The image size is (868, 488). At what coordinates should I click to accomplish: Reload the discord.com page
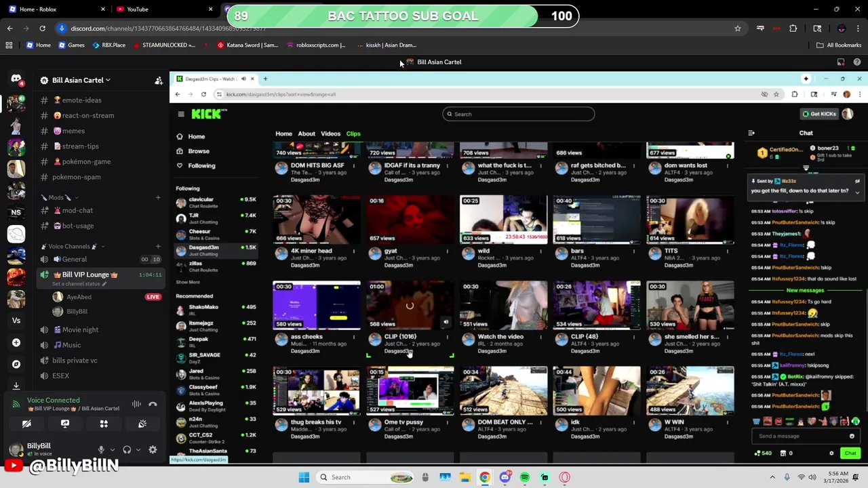[42, 28]
